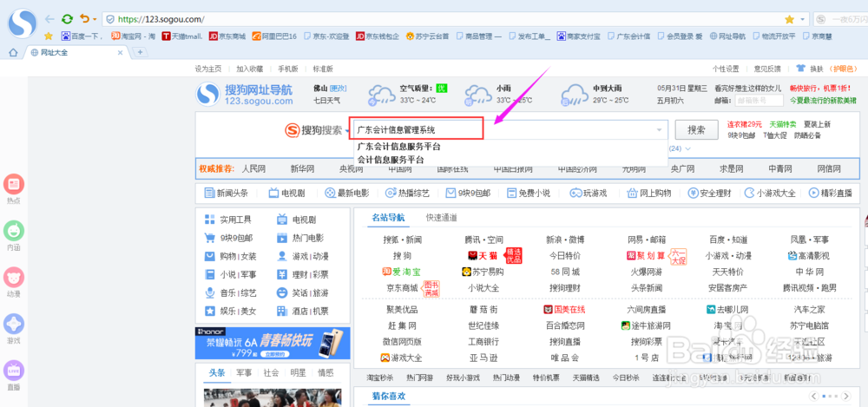Screen dimensions: 868x407
Task: Click the orange undo-close-tab arrow
Action: click(x=84, y=19)
